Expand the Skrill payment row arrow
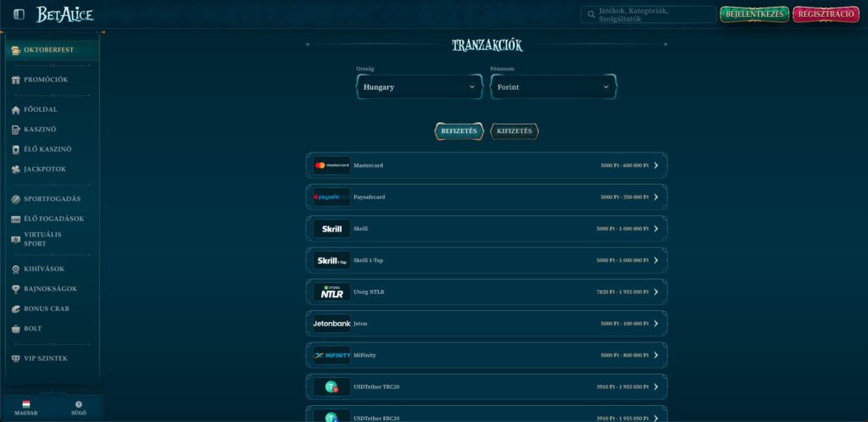The height and width of the screenshot is (422, 868). point(656,229)
